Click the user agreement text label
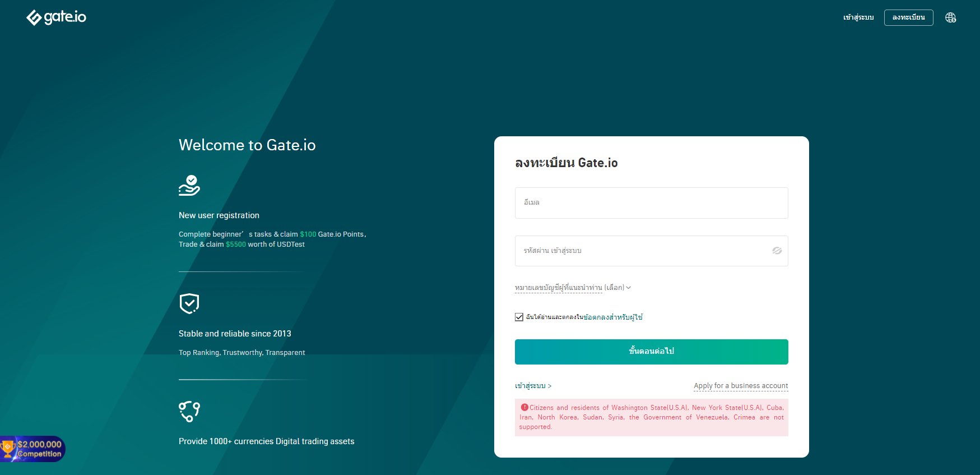This screenshot has height=475, width=980. pyautogui.click(x=584, y=317)
